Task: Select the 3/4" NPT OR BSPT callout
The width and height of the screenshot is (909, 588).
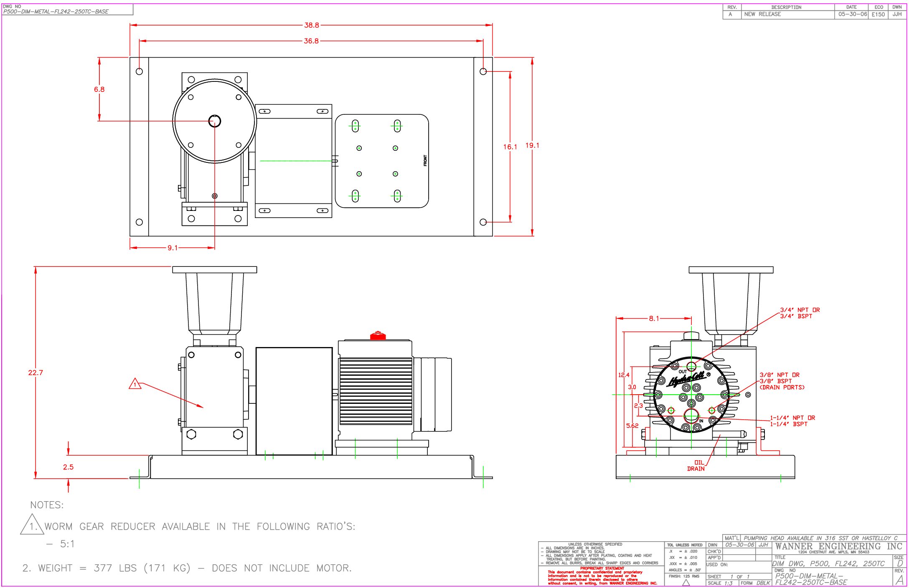Action: click(800, 313)
